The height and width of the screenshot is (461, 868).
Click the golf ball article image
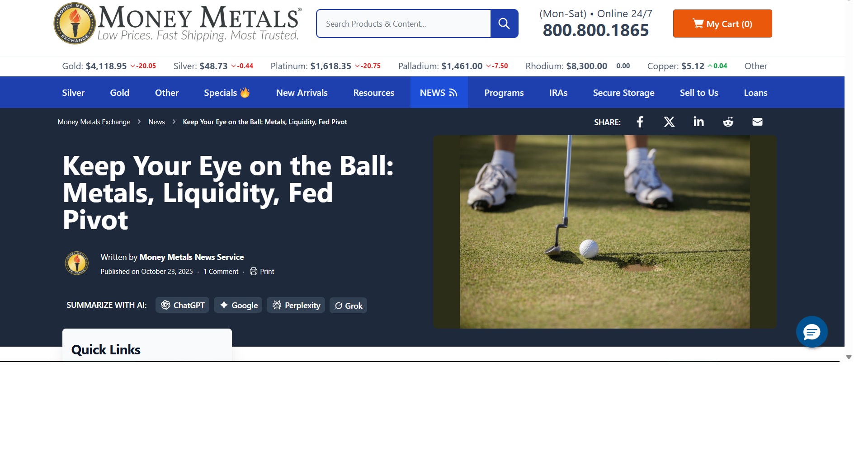pos(604,232)
